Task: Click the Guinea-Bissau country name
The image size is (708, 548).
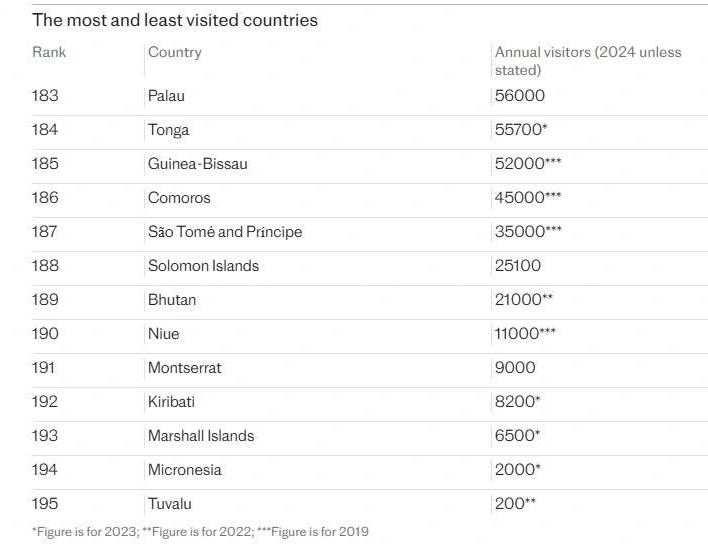Action: 197,164
